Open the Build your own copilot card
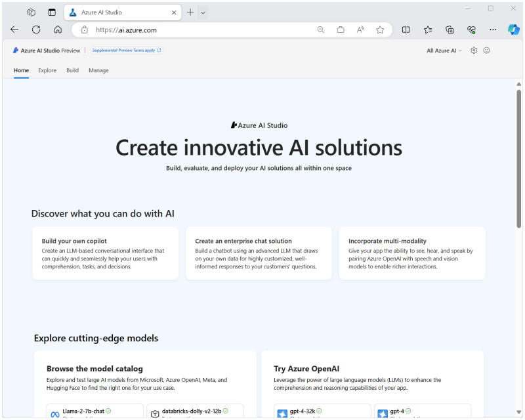This screenshot has height=420, width=525. [105, 253]
